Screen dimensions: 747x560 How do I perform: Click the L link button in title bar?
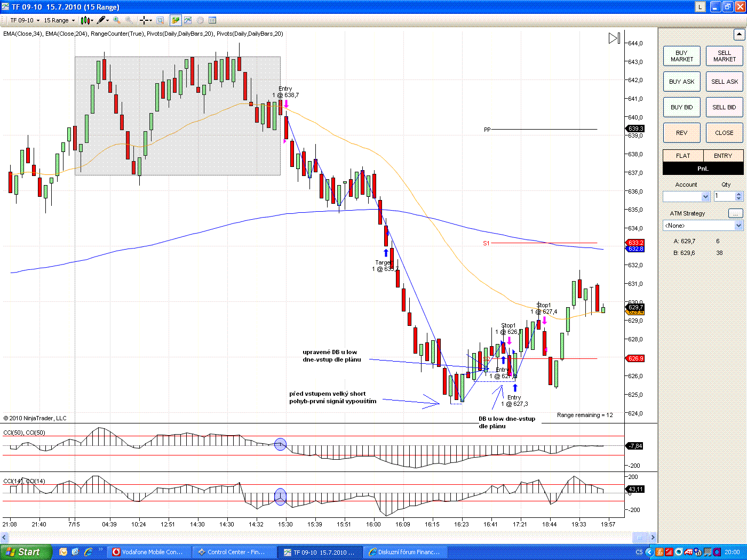pyautogui.click(x=700, y=7)
